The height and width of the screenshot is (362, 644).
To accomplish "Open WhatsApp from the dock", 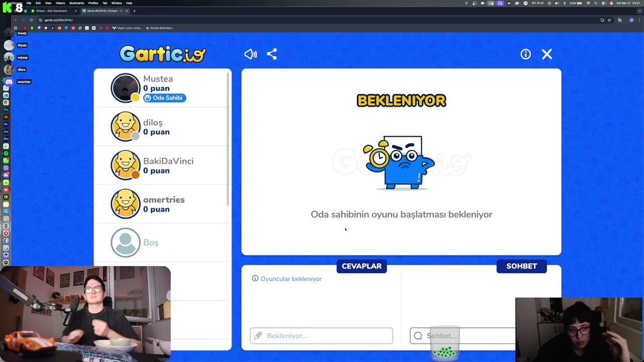I will pyautogui.click(x=6, y=160).
